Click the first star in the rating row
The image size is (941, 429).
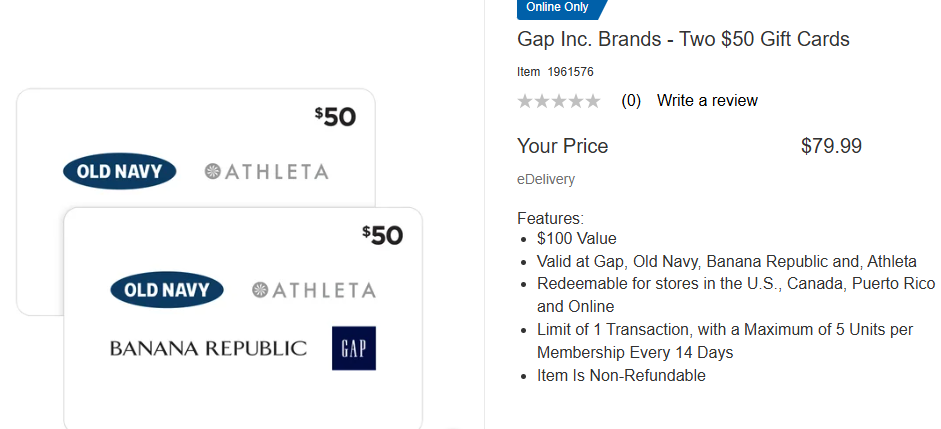525,101
